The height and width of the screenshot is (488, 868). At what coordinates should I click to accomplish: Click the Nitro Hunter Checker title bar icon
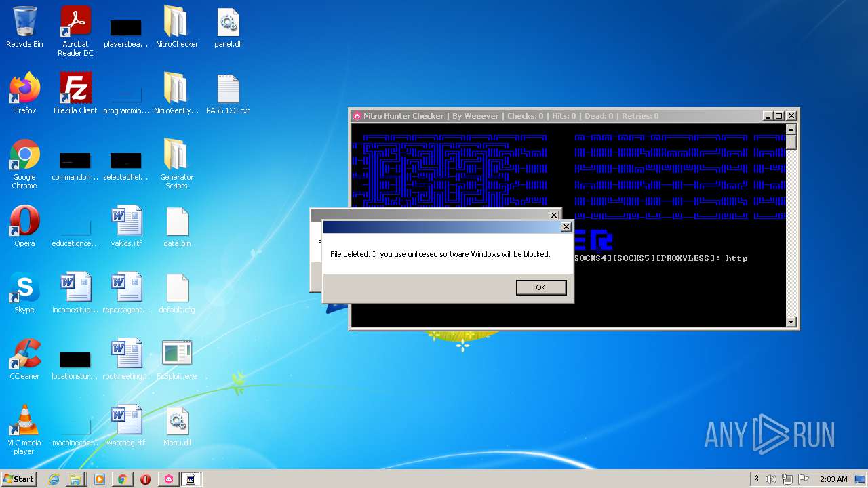tap(357, 116)
